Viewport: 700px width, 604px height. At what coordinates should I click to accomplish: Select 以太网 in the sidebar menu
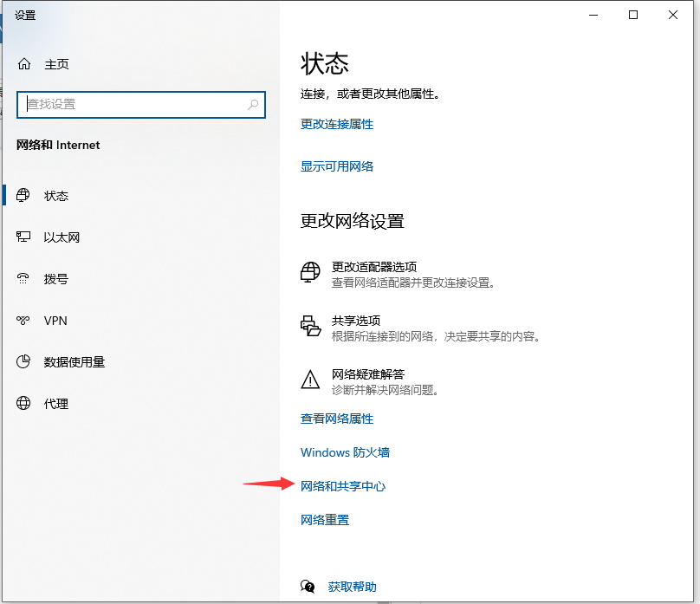[62, 237]
